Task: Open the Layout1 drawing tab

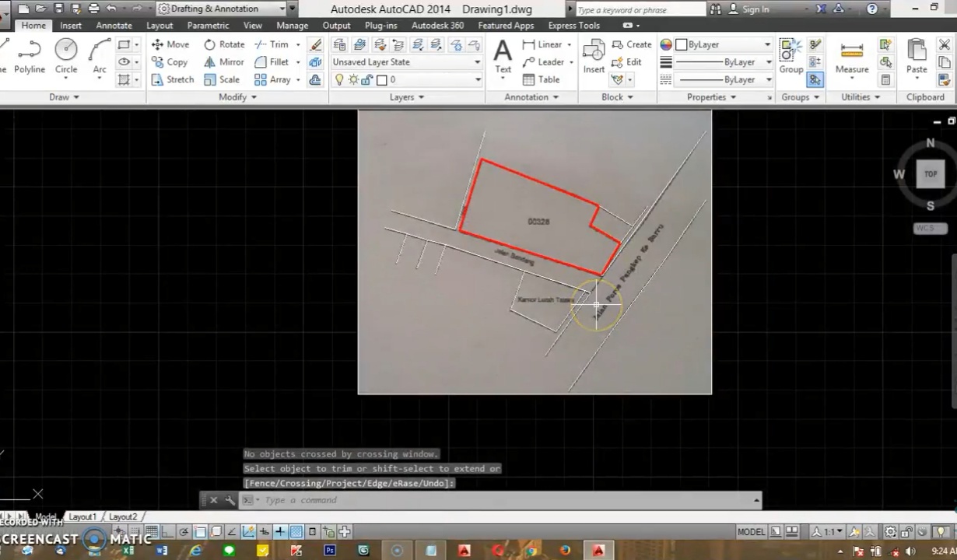Action: (x=82, y=516)
